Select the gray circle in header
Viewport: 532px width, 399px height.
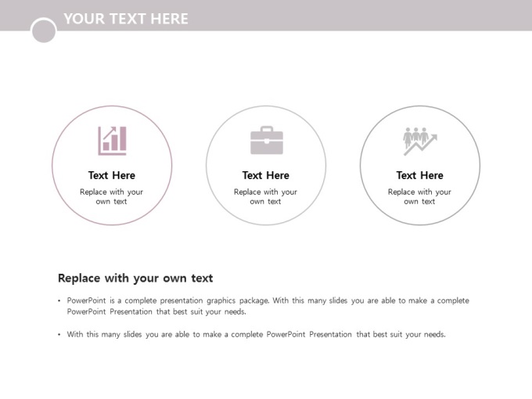[44, 31]
